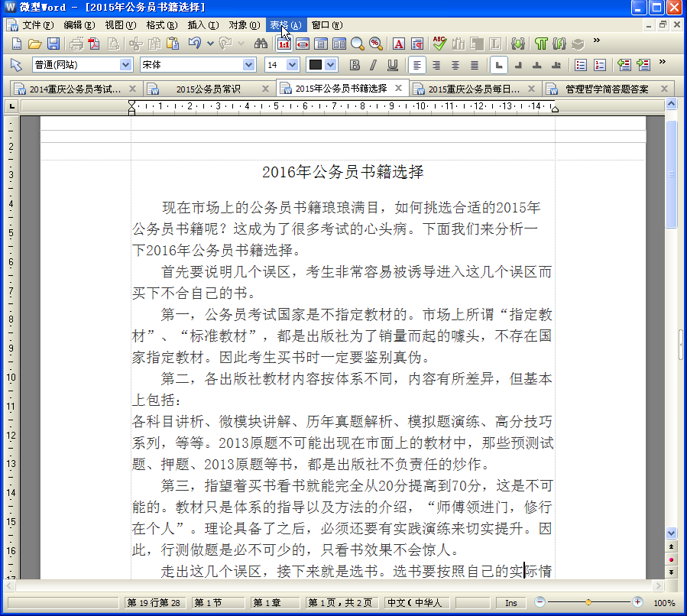Image resolution: width=687 pixels, height=616 pixels.
Task: Set 1:1 actual size view
Action: tap(284, 44)
